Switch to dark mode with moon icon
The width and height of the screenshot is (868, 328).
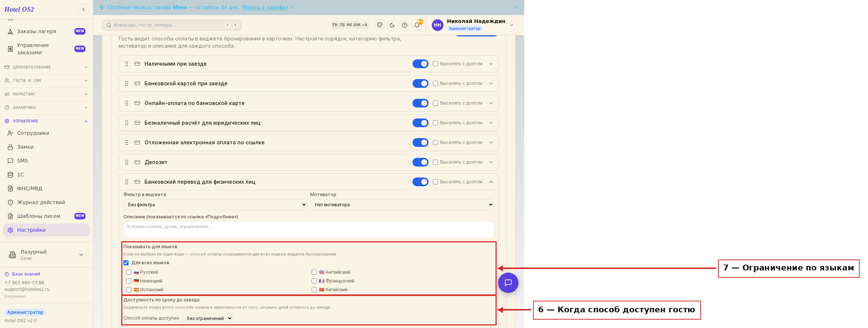pos(392,25)
